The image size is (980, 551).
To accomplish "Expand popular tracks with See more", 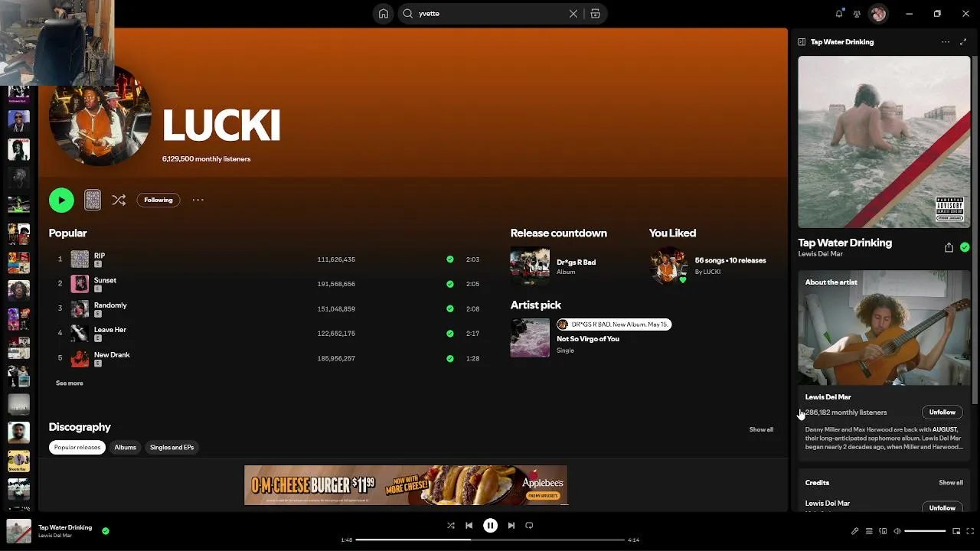I will [x=69, y=383].
